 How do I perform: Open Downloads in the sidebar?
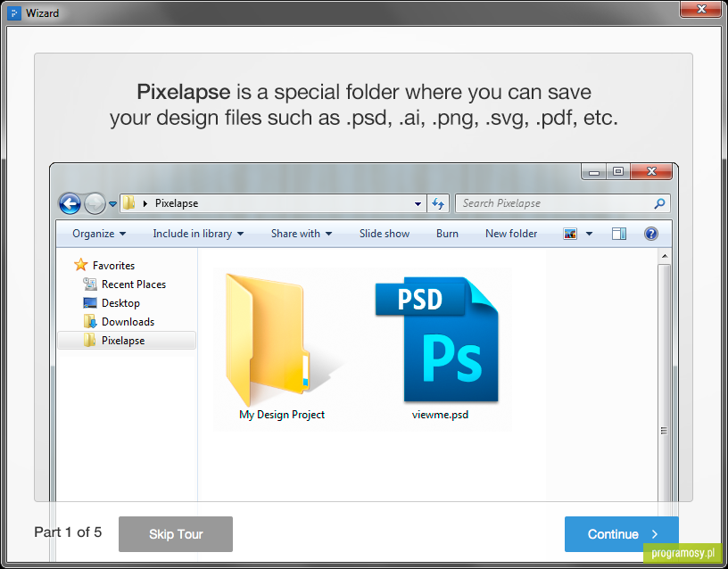tap(128, 322)
